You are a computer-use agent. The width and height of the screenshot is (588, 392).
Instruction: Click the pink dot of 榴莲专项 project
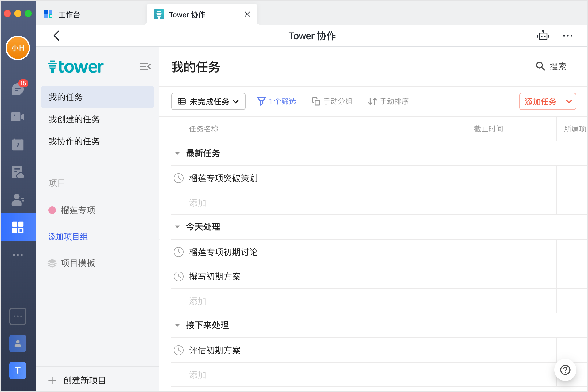(52, 210)
